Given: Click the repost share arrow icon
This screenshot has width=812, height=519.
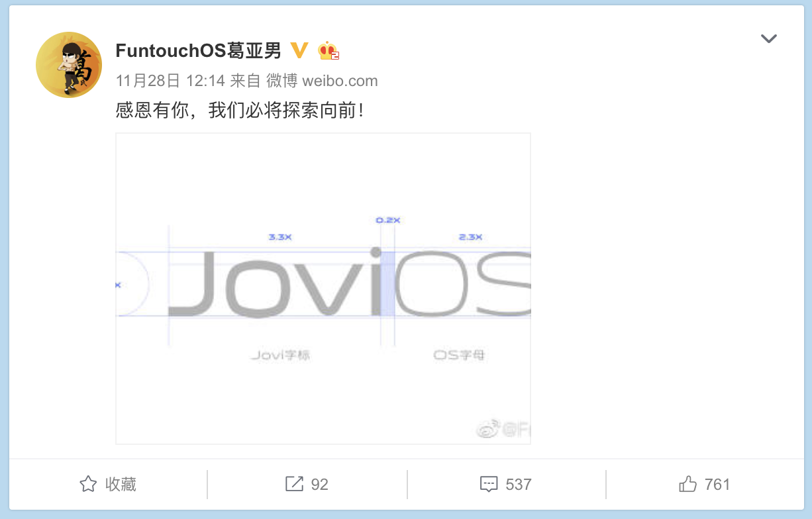Looking at the screenshot, I should tap(294, 484).
